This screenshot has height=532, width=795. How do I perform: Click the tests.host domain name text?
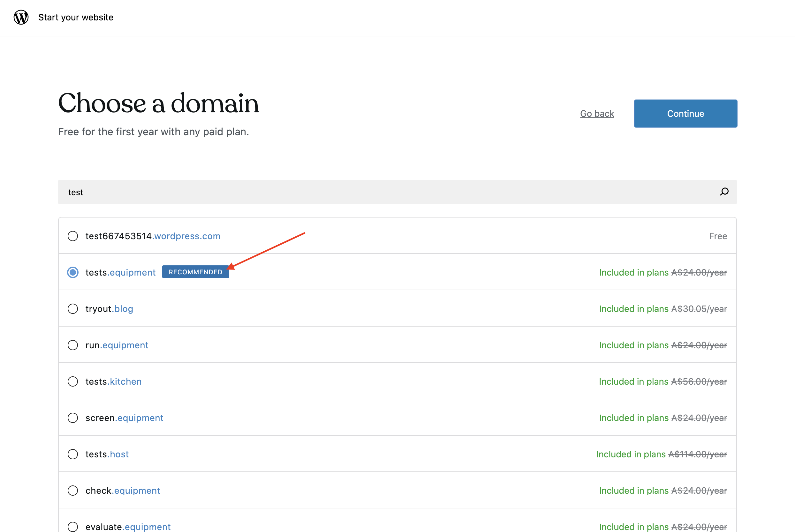(107, 454)
